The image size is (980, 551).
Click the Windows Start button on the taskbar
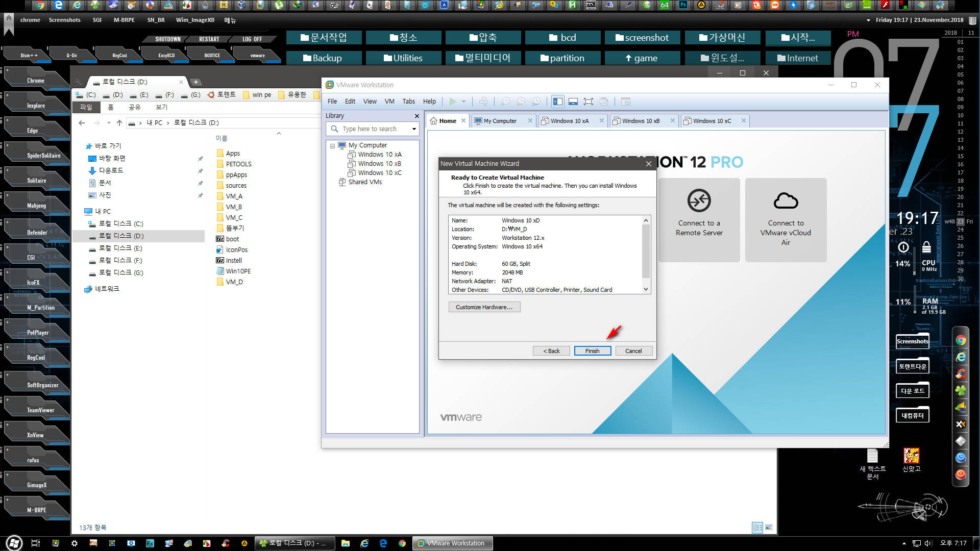(x=14, y=543)
